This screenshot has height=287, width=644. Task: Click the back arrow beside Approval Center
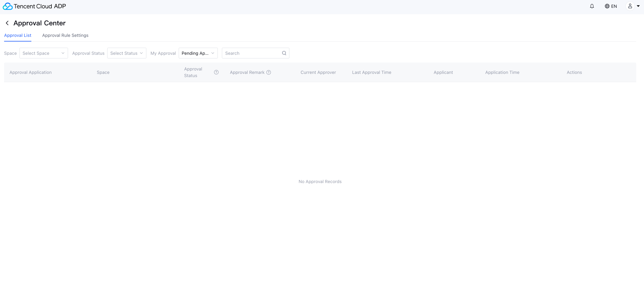click(7, 23)
